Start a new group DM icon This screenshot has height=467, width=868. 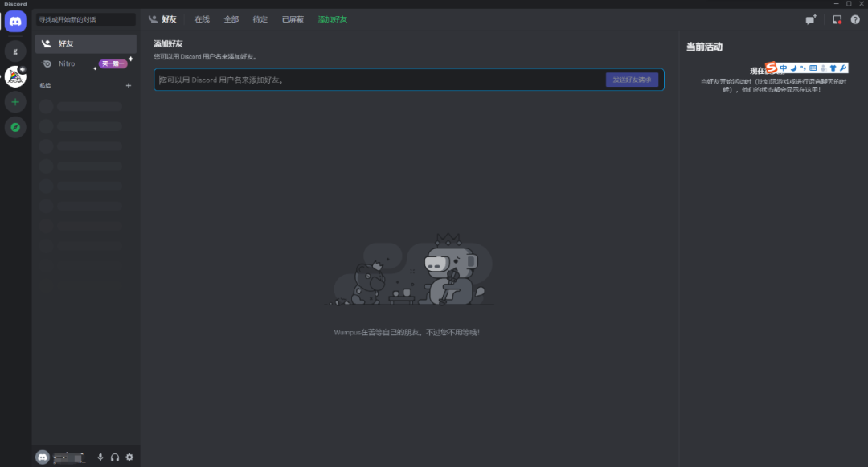click(x=811, y=19)
